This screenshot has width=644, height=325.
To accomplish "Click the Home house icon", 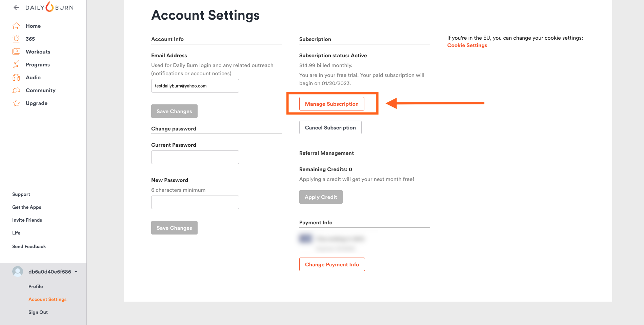I will point(16,26).
